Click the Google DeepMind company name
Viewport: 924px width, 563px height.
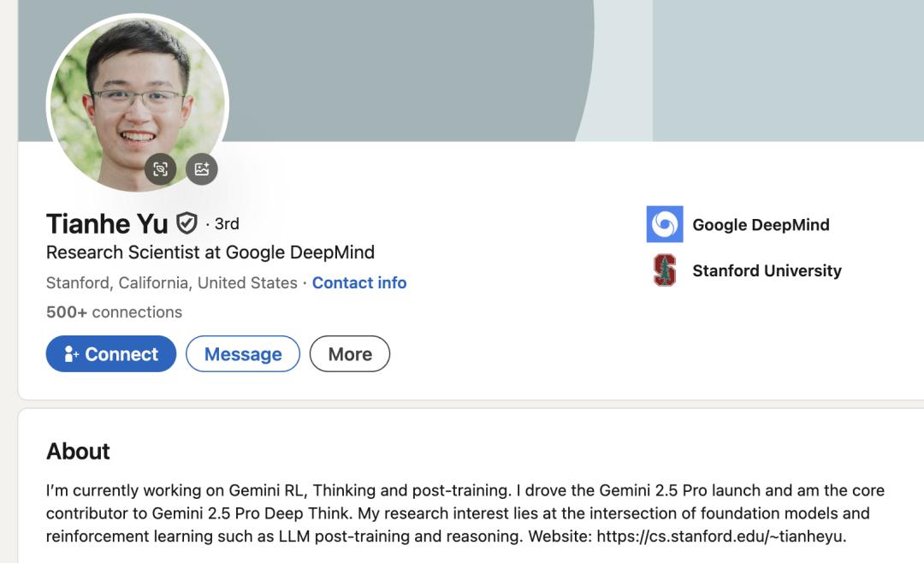761,225
